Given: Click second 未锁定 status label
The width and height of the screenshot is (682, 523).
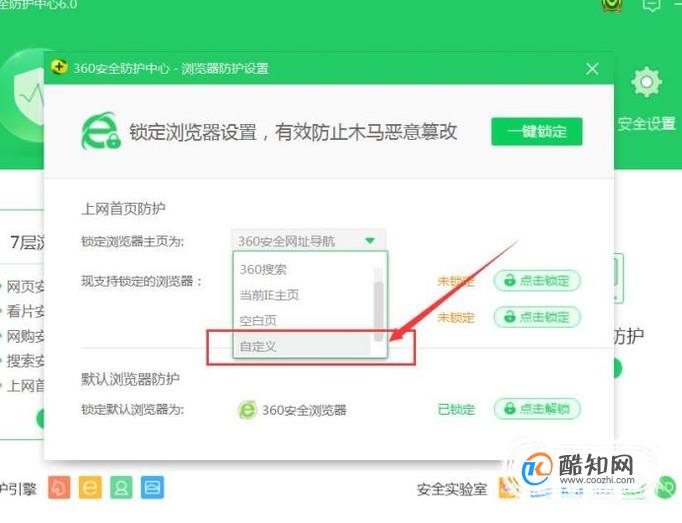Looking at the screenshot, I should click(x=455, y=318).
